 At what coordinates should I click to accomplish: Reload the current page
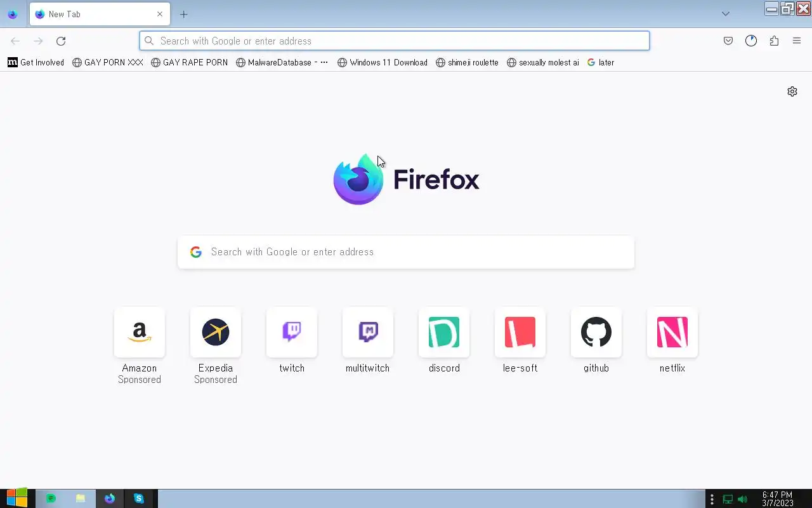click(61, 41)
